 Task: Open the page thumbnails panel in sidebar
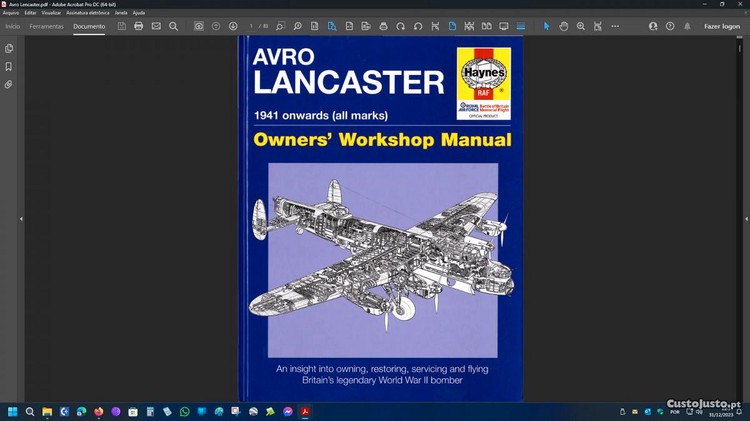coord(9,48)
